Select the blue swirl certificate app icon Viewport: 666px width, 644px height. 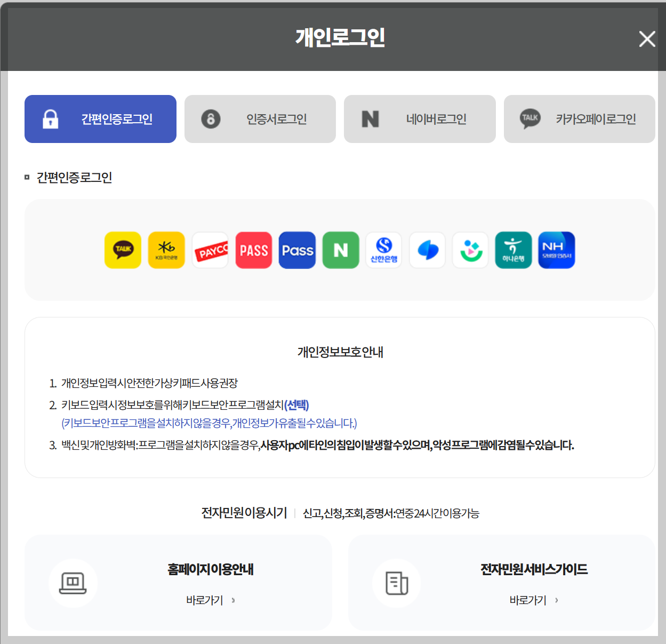[427, 250]
